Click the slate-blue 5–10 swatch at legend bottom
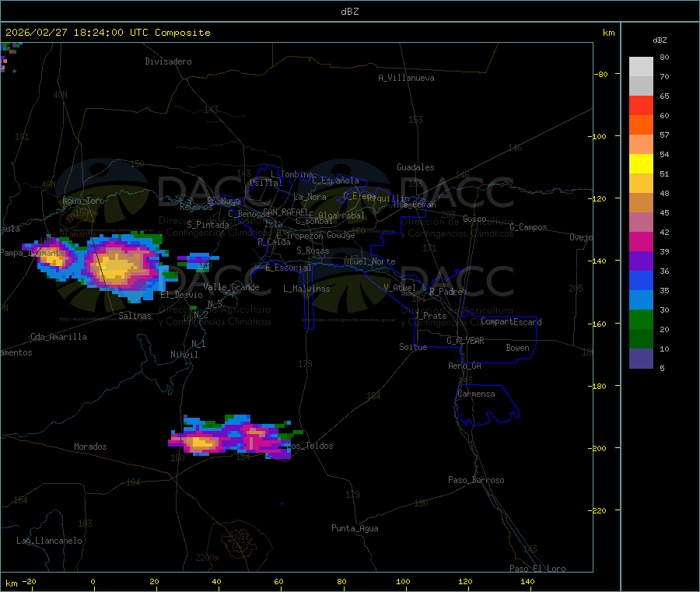 point(641,359)
